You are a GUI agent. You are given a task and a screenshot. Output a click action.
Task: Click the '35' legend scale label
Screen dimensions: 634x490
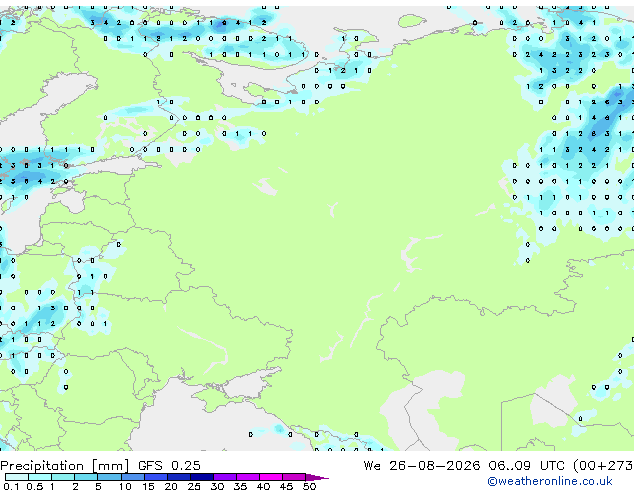pos(240,486)
